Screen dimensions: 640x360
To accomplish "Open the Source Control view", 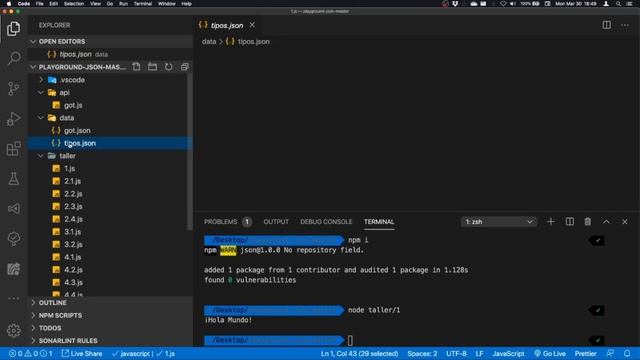I will pos(13,89).
